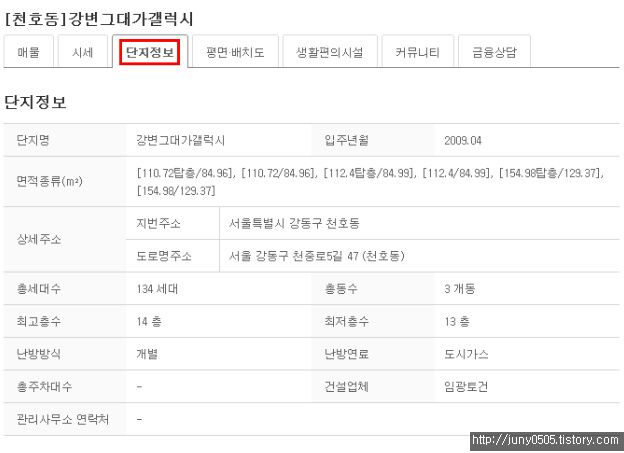
Task: Click the 총동수 label
Action: [x=341, y=289]
